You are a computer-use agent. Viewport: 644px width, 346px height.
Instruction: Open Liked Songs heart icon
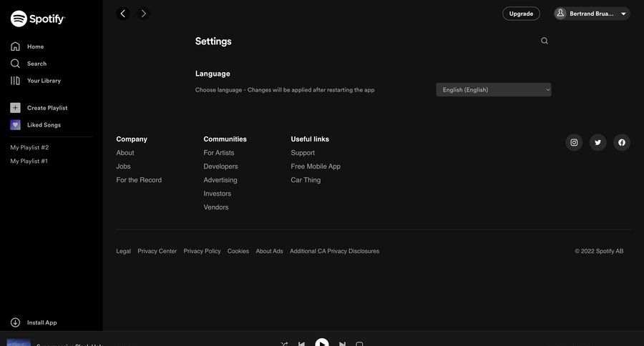pyautogui.click(x=15, y=125)
